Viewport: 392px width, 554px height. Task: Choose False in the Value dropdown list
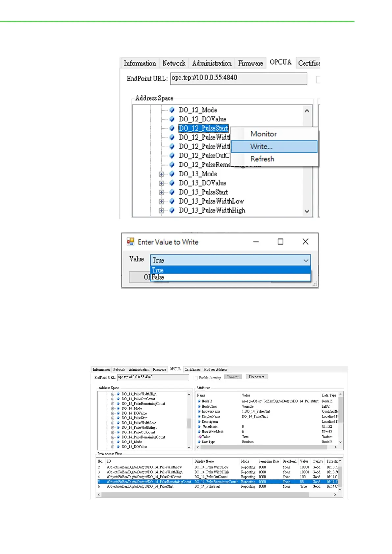[x=230, y=277]
